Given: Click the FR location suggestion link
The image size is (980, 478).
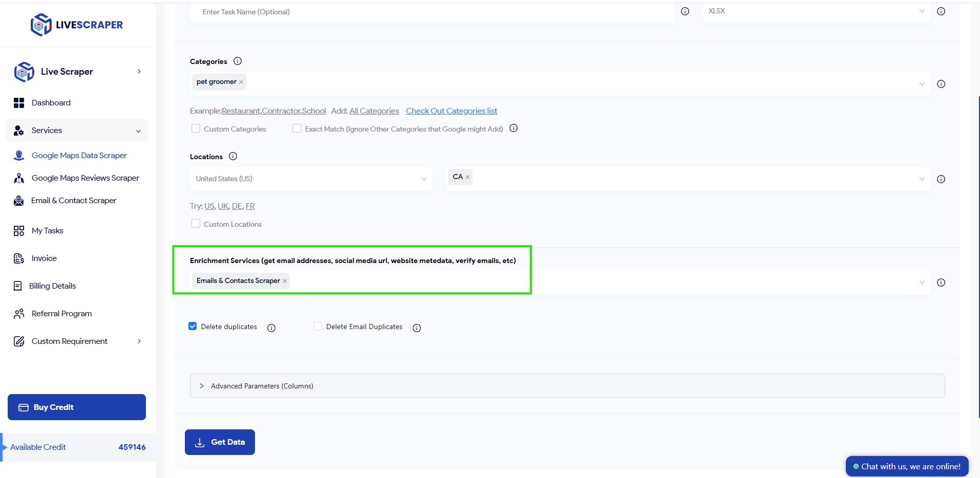Looking at the screenshot, I should tap(250, 206).
